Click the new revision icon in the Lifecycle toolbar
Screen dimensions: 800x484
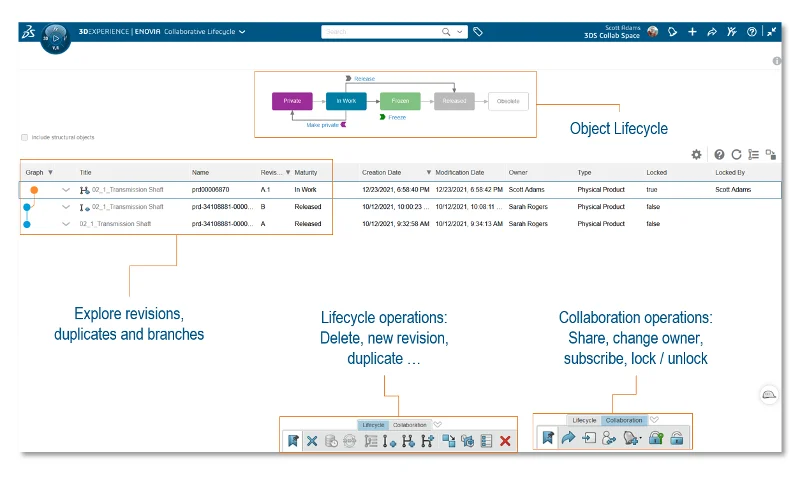389,441
